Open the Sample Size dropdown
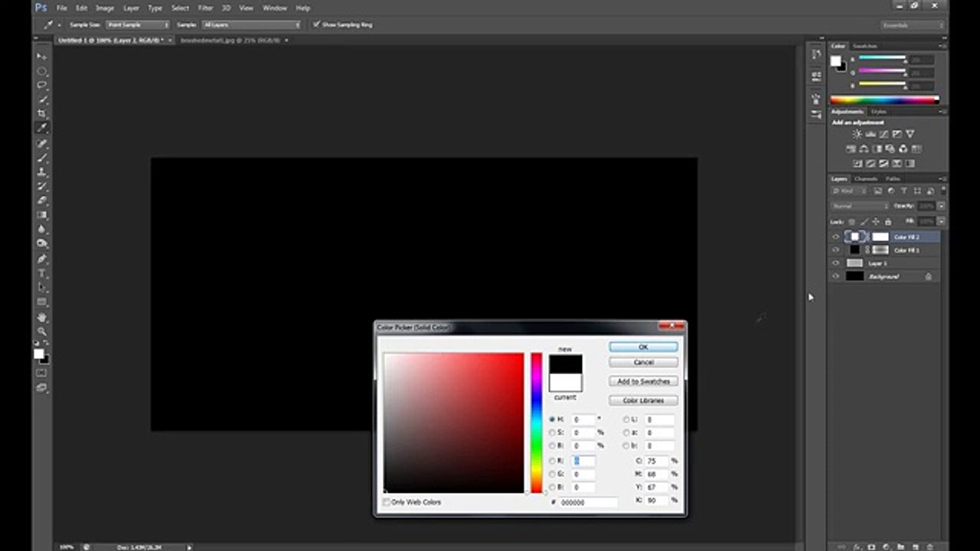The width and height of the screenshot is (980, 551). point(138,24)
